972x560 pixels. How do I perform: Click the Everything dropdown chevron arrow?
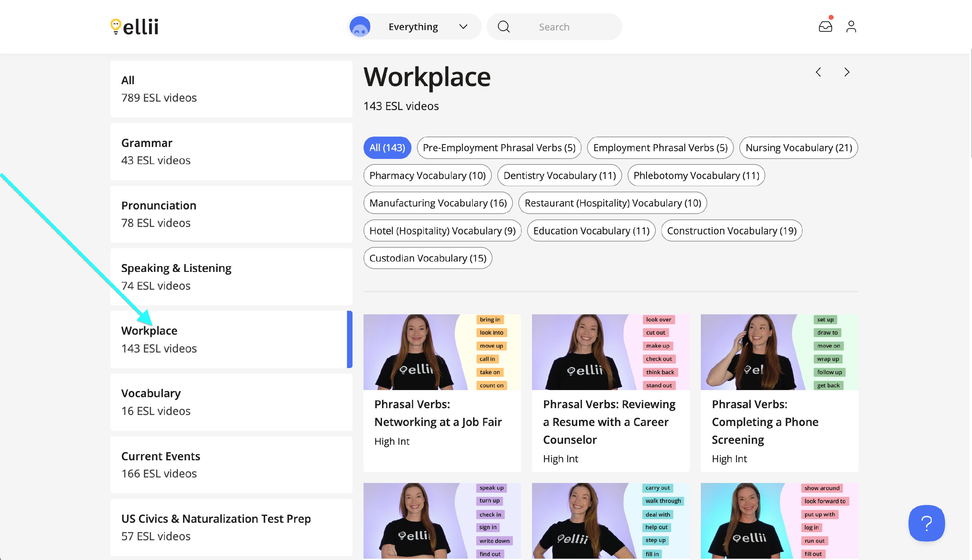[x=463, y=27]
